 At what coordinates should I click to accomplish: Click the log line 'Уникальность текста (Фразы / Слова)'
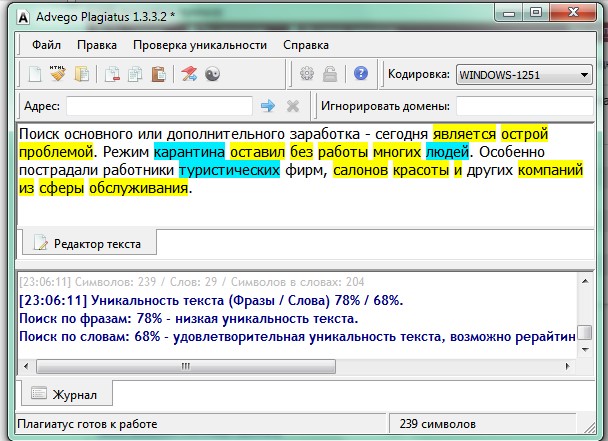[x=211, y=301]
